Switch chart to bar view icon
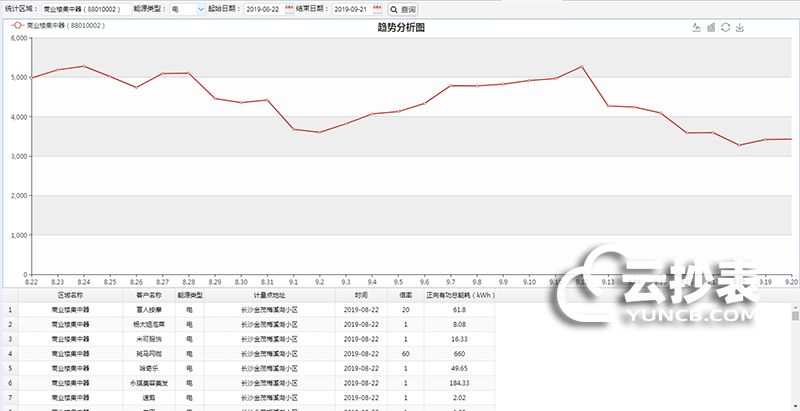 [711, 28]
